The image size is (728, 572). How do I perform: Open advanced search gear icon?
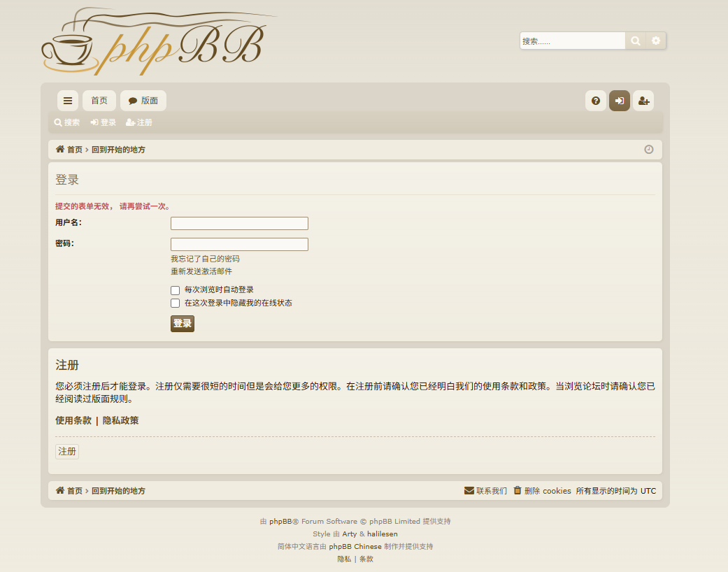tap(656, 41)
